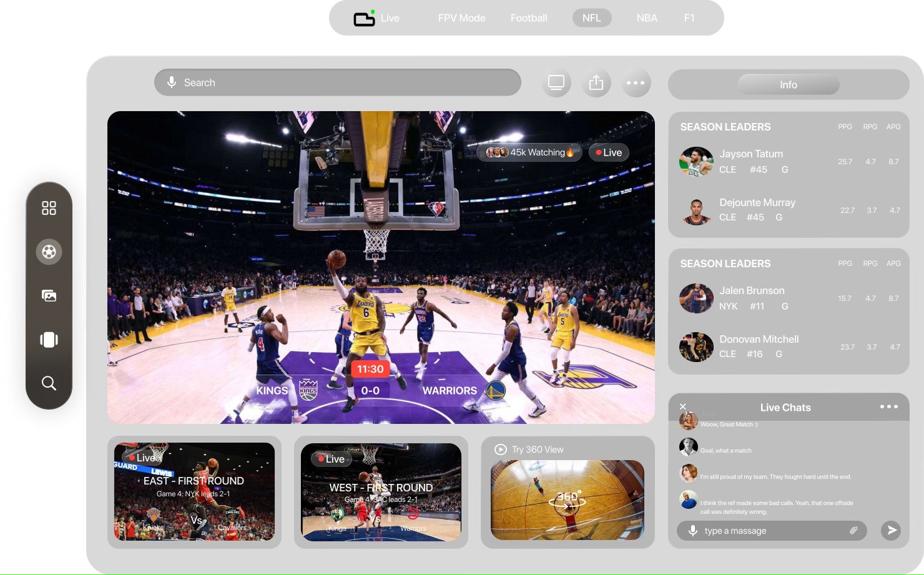Click Jalen Brunson's avatar
This screenshot has width=924, height=575.
coord(696,298)
